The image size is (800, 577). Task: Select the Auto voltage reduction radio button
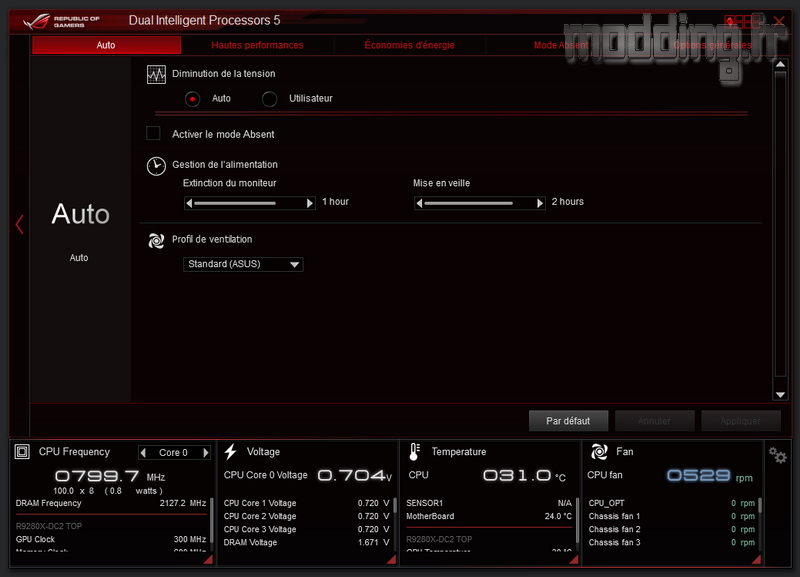click(x=192, y=99)
